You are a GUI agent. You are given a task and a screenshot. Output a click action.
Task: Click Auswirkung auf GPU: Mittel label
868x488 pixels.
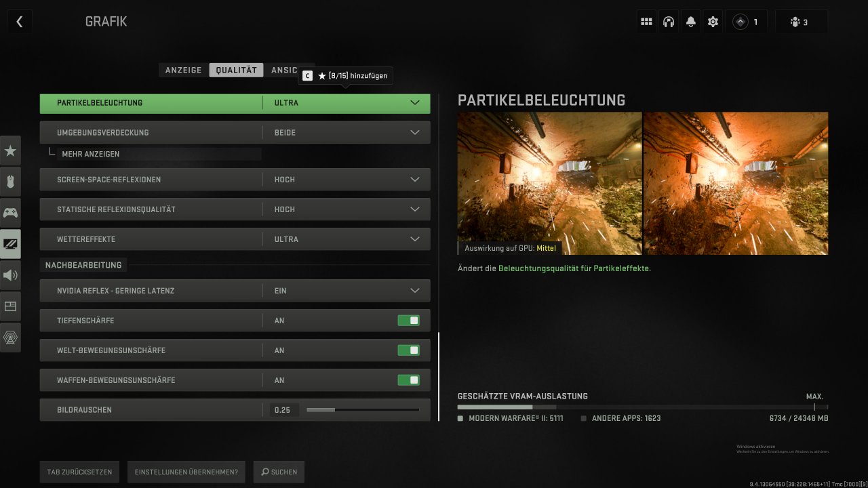point(510,248)
